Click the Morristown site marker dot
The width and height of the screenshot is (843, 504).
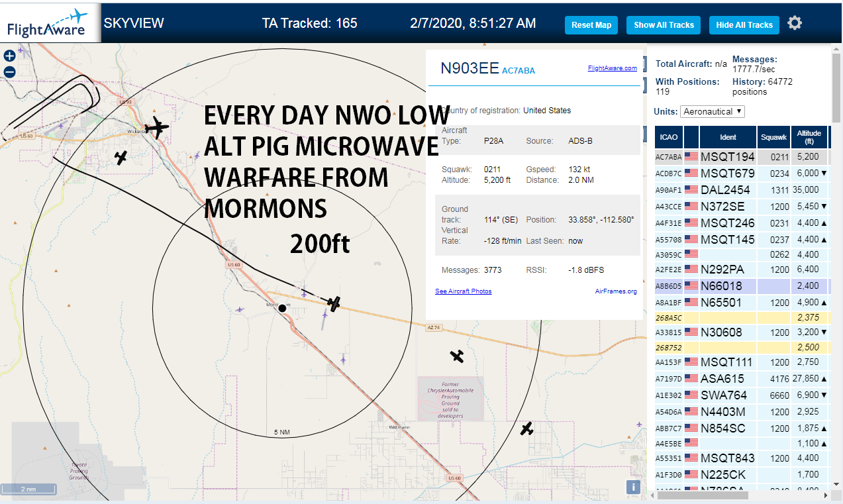tap(282, 308)
